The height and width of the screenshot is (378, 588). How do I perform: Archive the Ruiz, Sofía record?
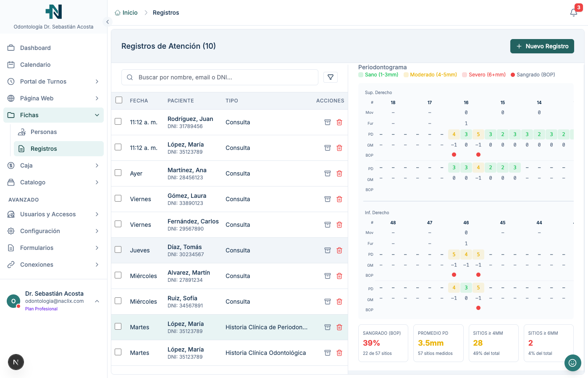pos(328,302)
